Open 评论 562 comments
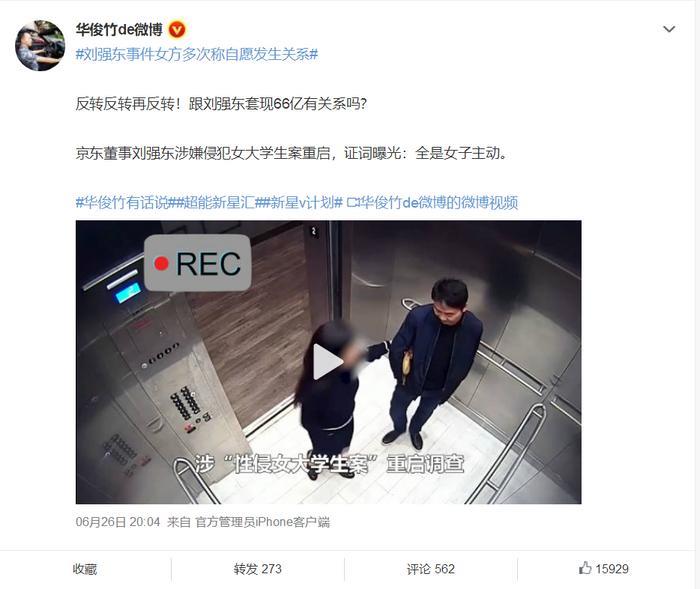Image resolution: width=700 pixels, height=589 pixels. pos(431,569)
